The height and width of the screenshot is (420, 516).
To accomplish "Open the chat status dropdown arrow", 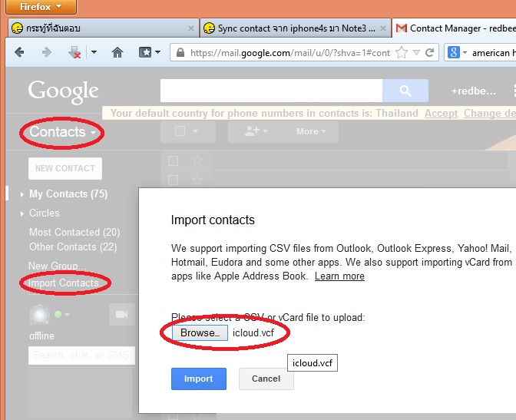I will [x=67, y=315].
